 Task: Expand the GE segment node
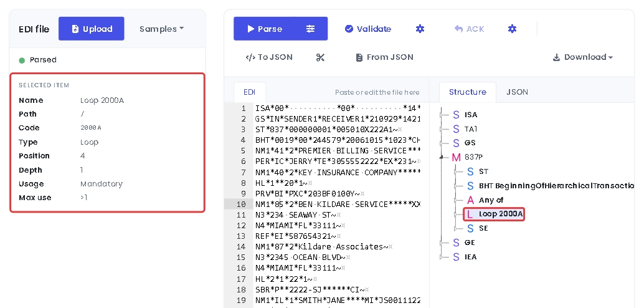click(442, 243)
